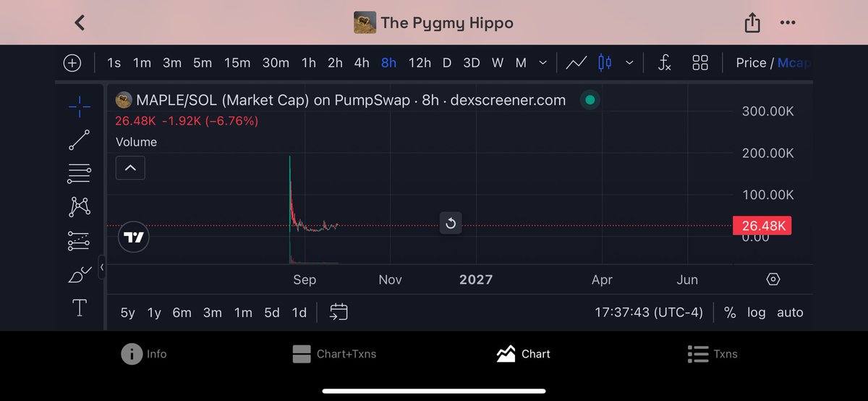Collapse the volume indicator legend
This screenshot has width=868, height=401.
pos(130,168)
